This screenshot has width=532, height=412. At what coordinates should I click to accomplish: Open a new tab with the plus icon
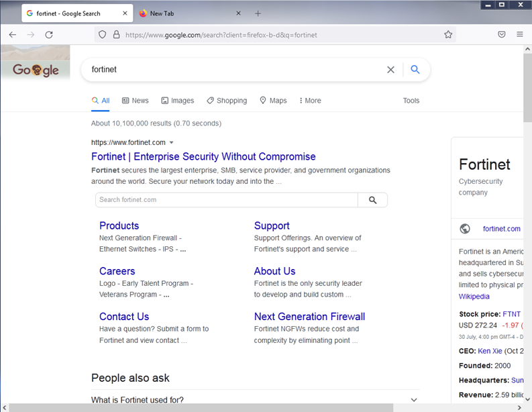tap(258, 13)
